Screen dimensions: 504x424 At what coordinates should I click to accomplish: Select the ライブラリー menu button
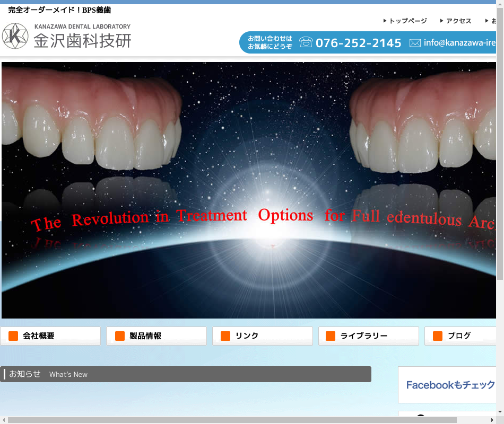coord(369,336)
